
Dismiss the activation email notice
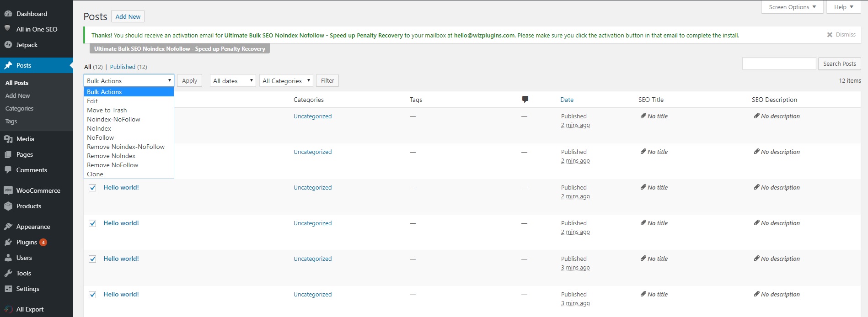click(x=841, y=35)
